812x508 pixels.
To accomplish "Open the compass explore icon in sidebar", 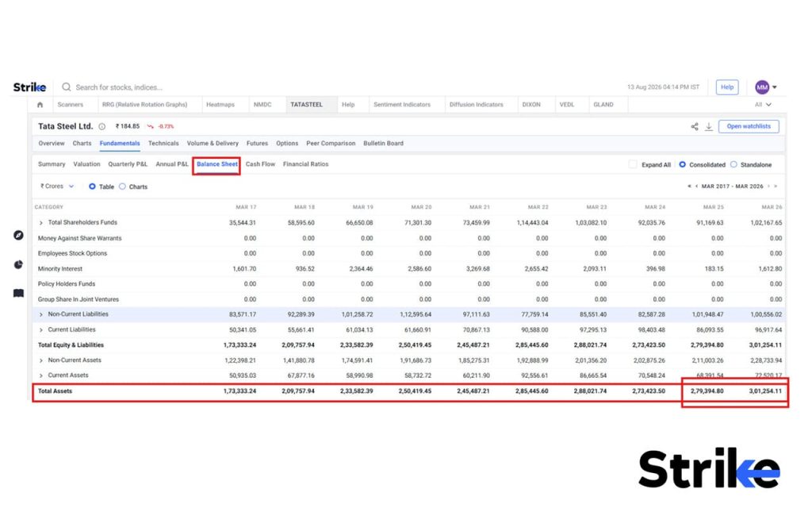I will pos(19,235).
